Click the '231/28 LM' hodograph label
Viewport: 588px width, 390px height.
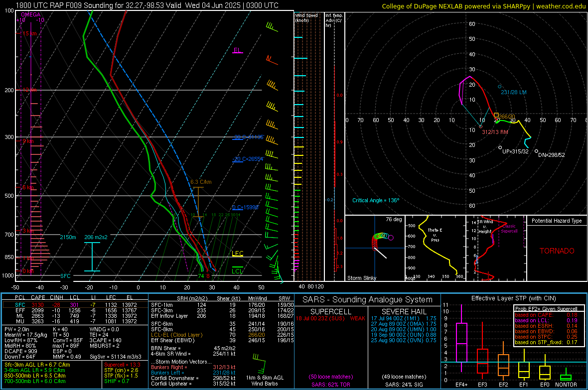point(514,92)
